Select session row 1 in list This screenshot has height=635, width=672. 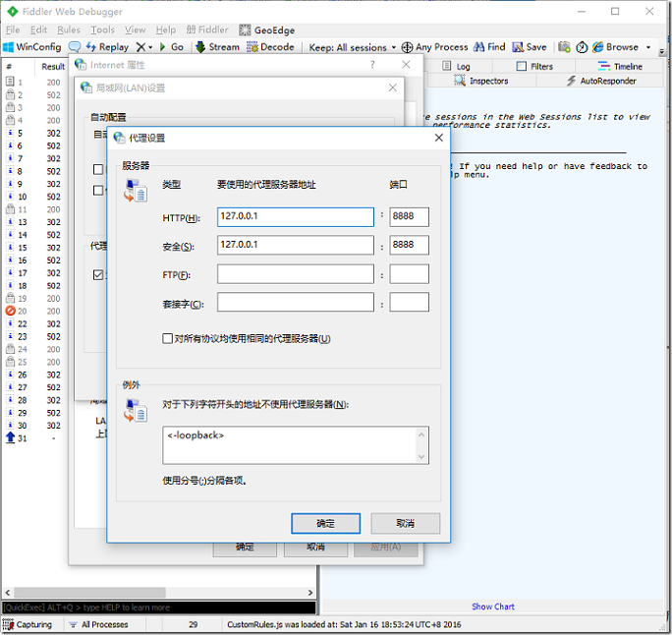[x=34, y=82]
